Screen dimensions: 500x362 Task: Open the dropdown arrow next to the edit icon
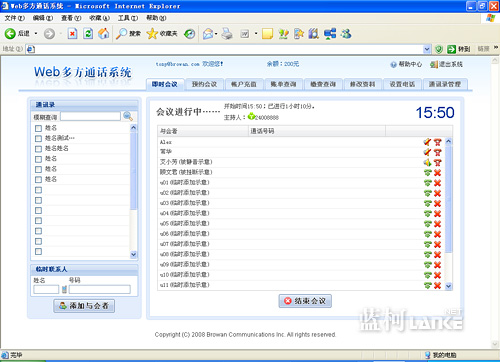point(256,34)
